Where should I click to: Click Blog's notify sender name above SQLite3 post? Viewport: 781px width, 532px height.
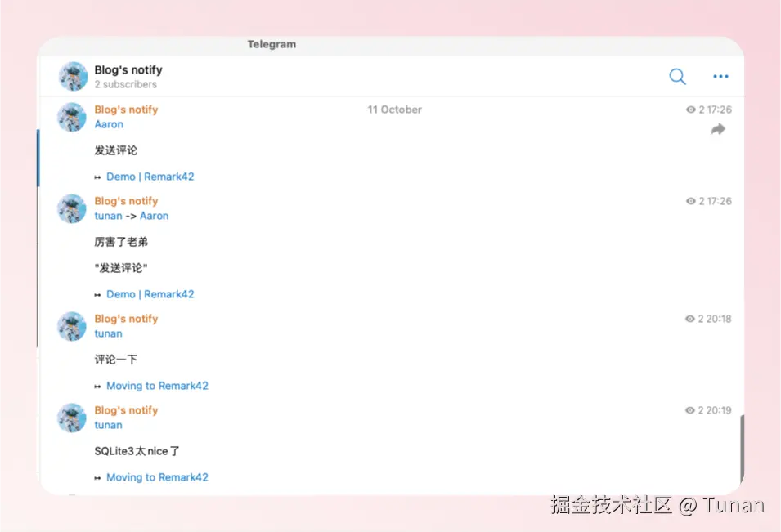point(126,410)
